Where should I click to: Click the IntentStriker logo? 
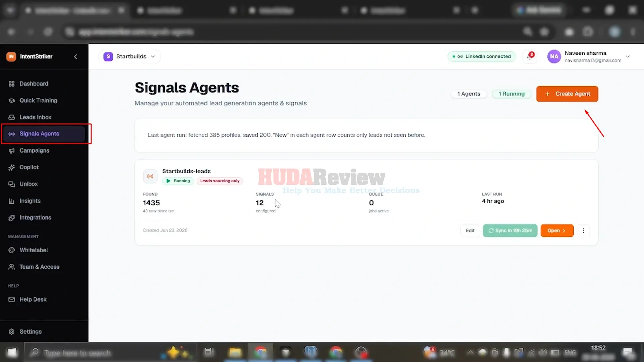point(11,56)
